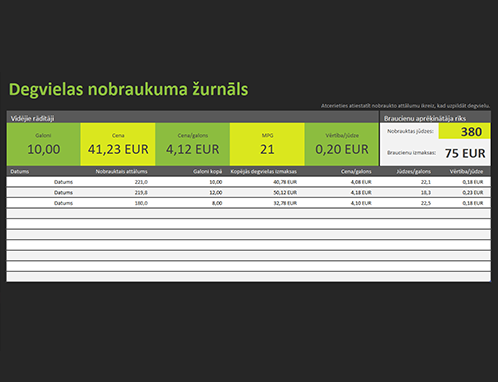Click the tile value 4,12 EUR
Screen dimensions: 498x382
[x=193, y=149]
